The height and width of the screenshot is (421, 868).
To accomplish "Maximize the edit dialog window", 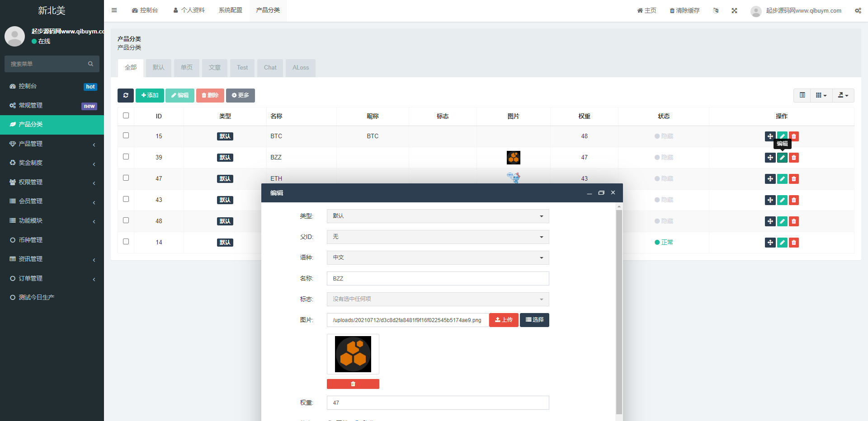I will pos(601,193).
